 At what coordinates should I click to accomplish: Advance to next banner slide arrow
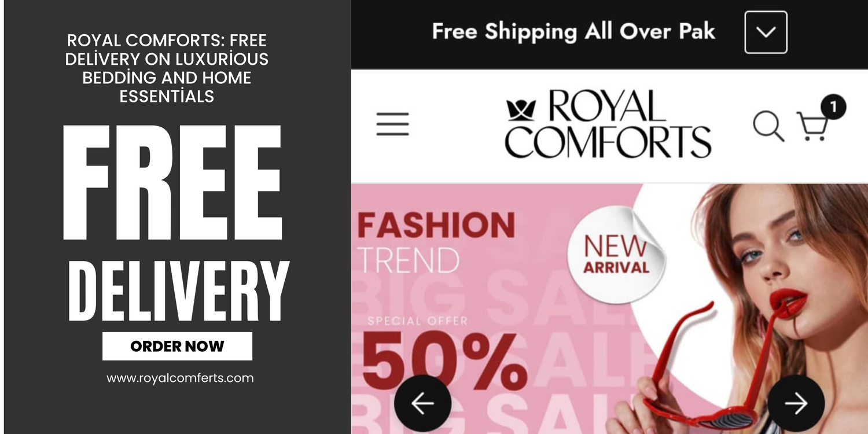(x=796, y=403)
